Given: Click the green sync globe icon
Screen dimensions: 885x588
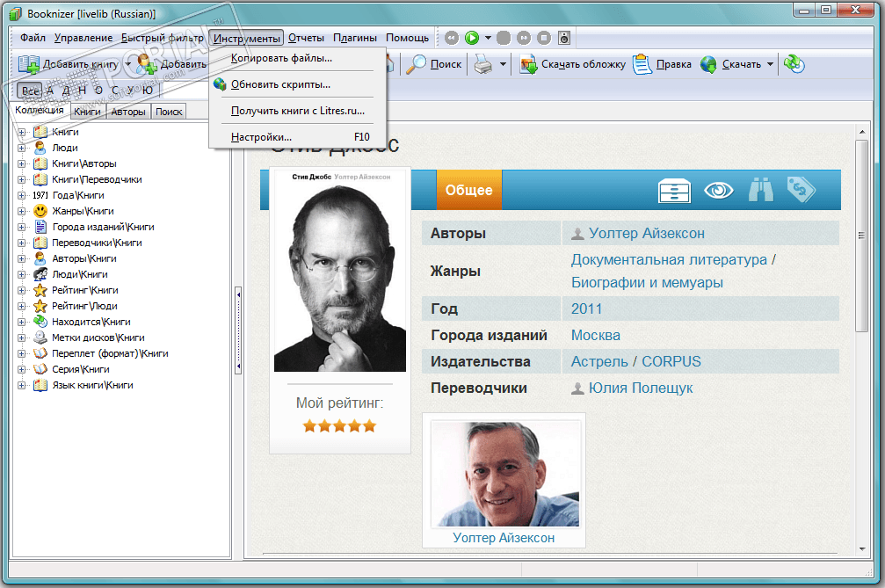Looking at the screenshot, I should 794,64.
